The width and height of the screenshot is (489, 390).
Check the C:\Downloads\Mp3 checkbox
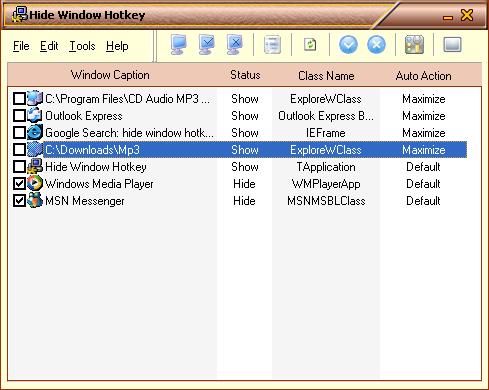pos(19,150)
